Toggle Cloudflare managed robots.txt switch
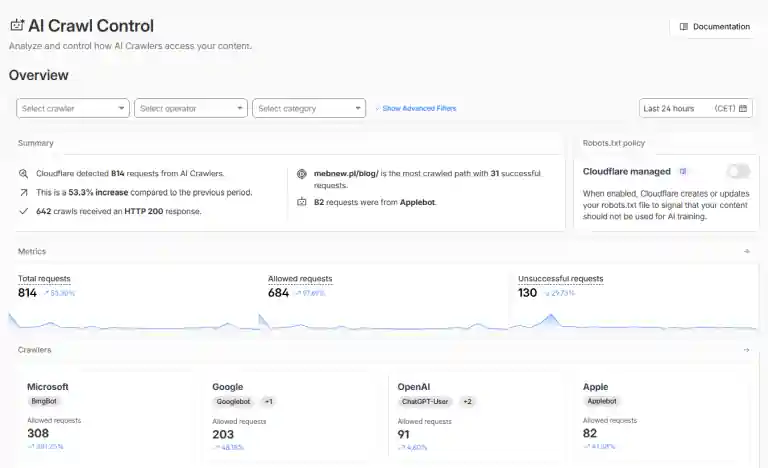This screenshot has width=768, height=468. (739, 171)
